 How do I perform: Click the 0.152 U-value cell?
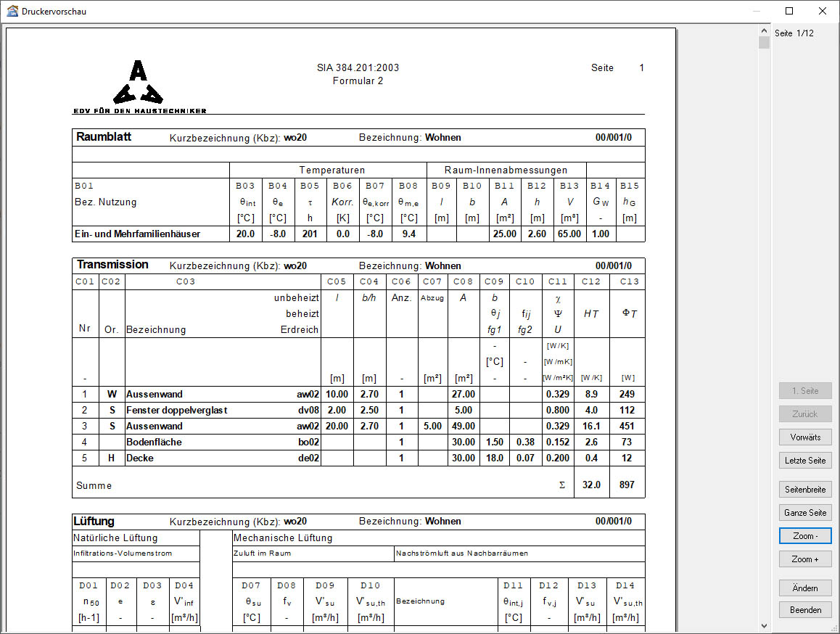pyautogui.click(x=558, y=442)
